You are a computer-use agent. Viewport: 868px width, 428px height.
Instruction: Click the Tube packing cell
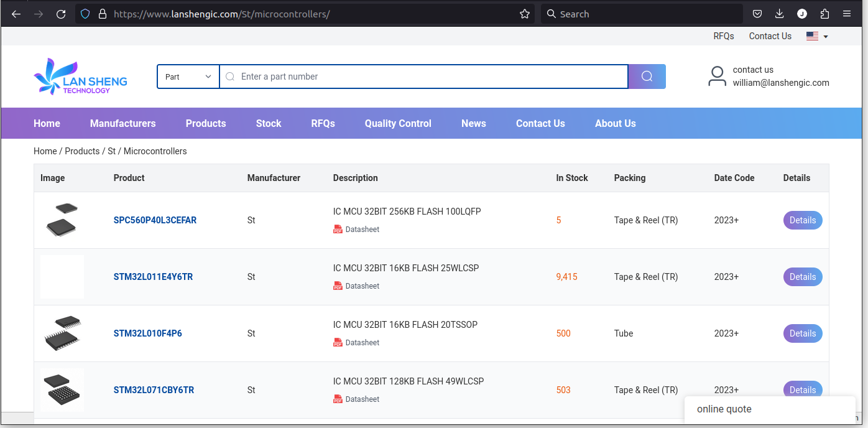point(624,333)
